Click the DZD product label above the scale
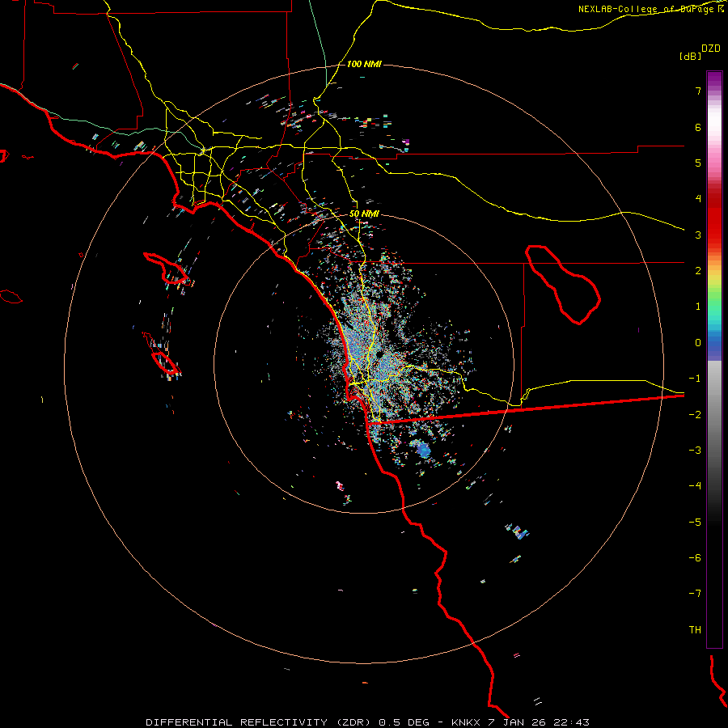728x728 pixels. 711,49
